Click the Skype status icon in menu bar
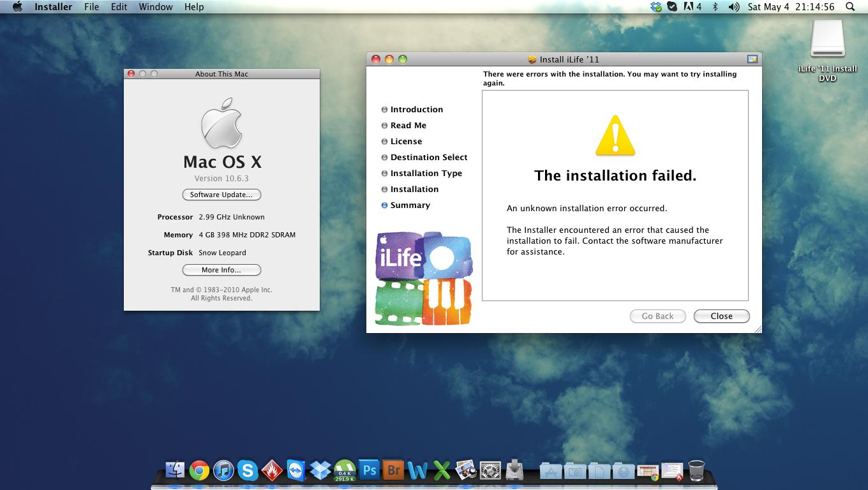868x490 pixels. (672, 7)
